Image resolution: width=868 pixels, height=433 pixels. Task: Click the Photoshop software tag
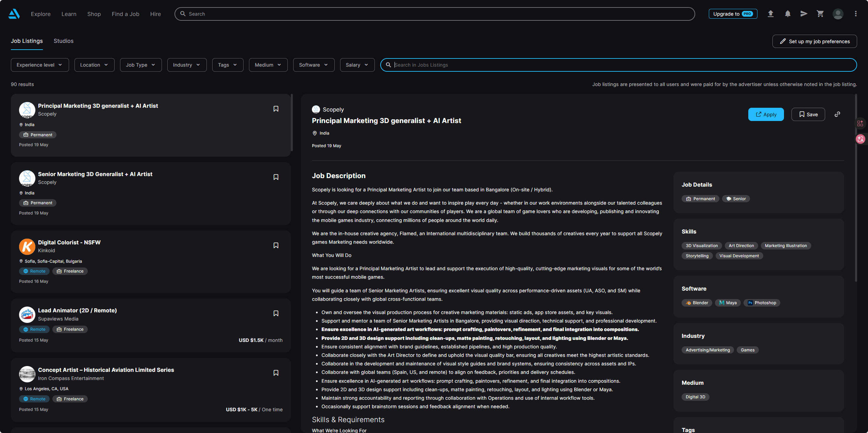click(x=762, y=303)
